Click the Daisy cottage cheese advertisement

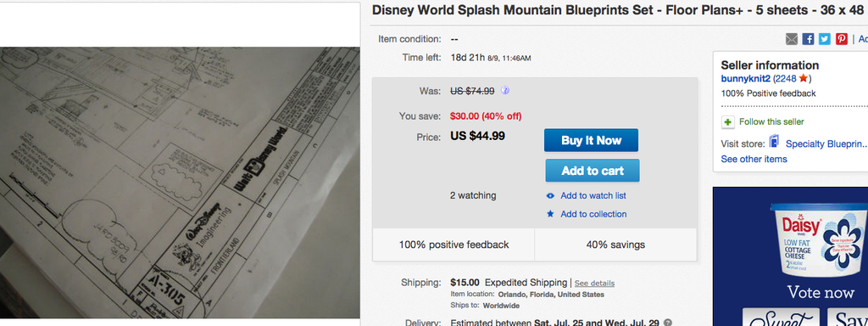pos(790,256)
